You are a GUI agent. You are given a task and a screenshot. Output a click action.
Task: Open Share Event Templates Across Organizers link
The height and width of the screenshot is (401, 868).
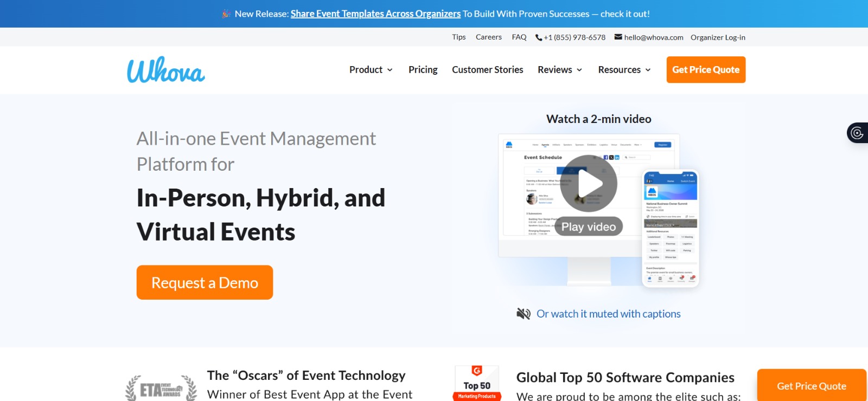[375, 14]
